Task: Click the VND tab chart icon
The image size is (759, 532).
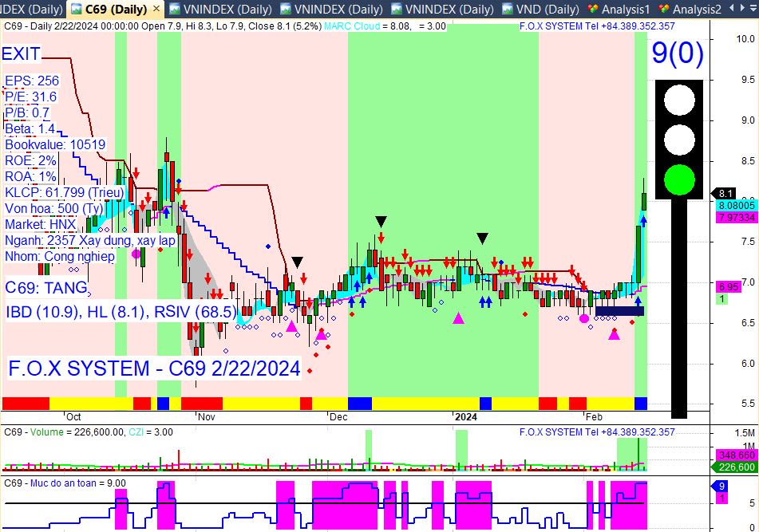Action: point(508,10)
